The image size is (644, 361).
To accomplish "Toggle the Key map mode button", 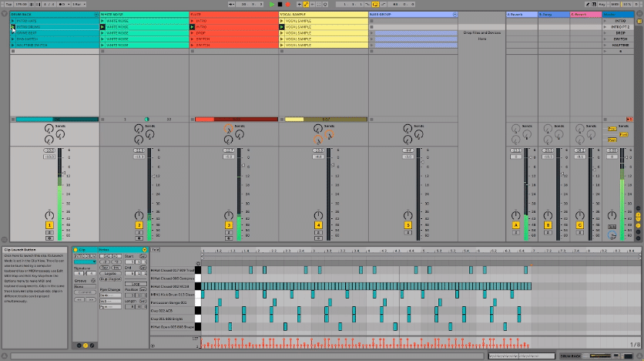I will 602,4.
